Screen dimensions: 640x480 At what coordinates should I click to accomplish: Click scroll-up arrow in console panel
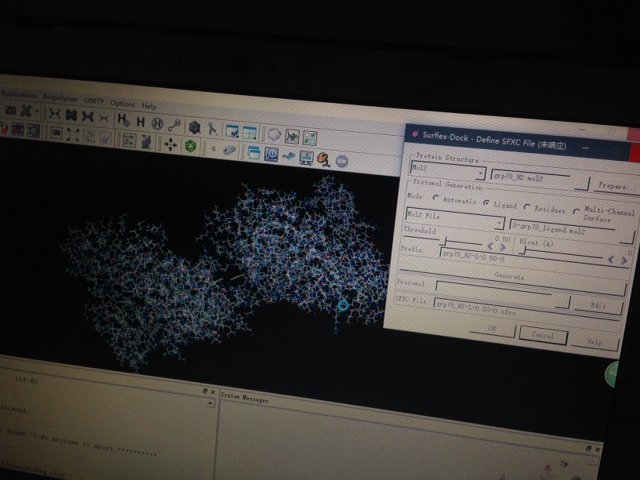click(x=210, y=403)
